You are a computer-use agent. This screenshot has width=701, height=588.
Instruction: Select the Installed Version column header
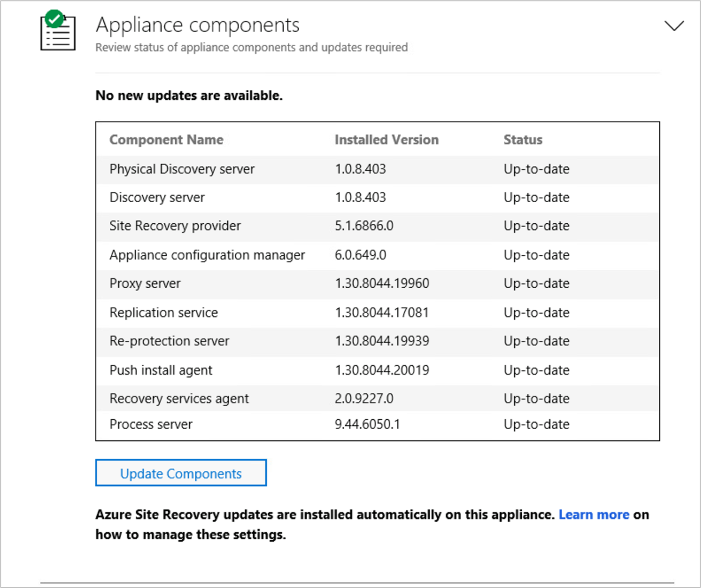click(386, 140)
